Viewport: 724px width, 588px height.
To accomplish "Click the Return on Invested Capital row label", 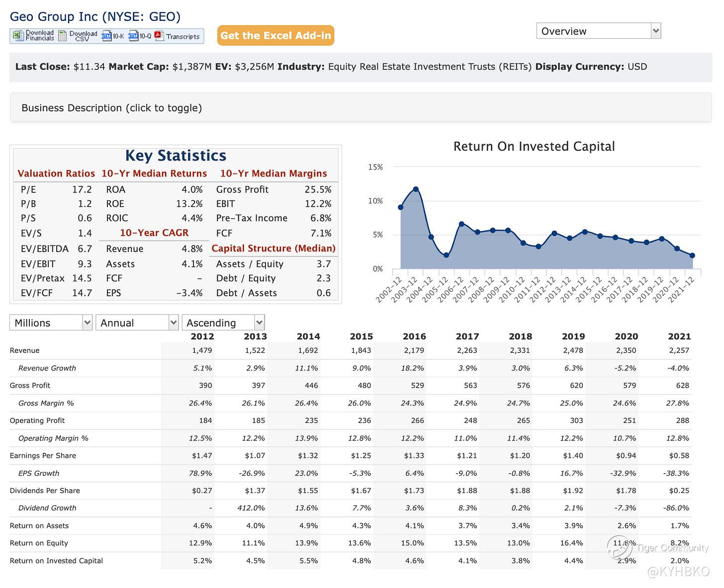I will [x=56, y=561].
